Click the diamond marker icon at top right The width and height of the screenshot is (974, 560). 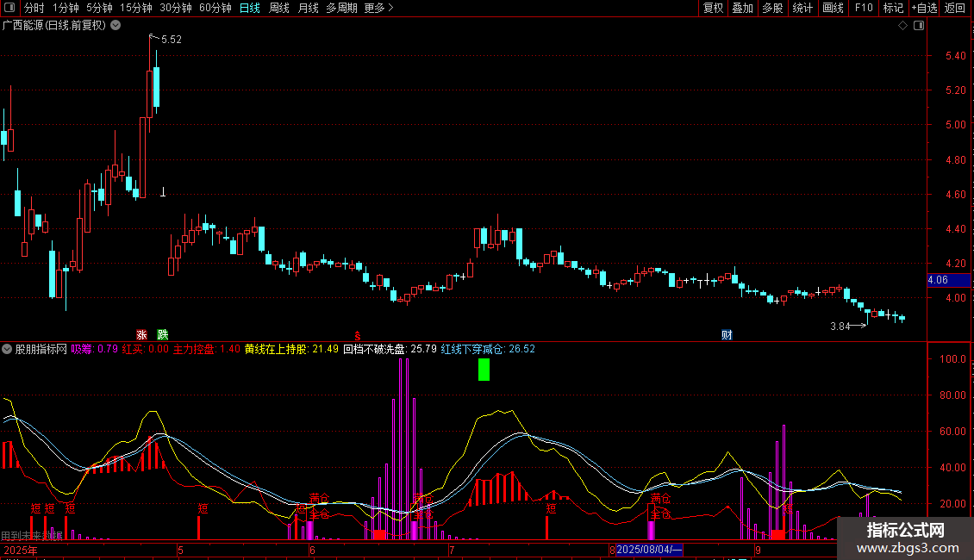[x=902, y=26]
